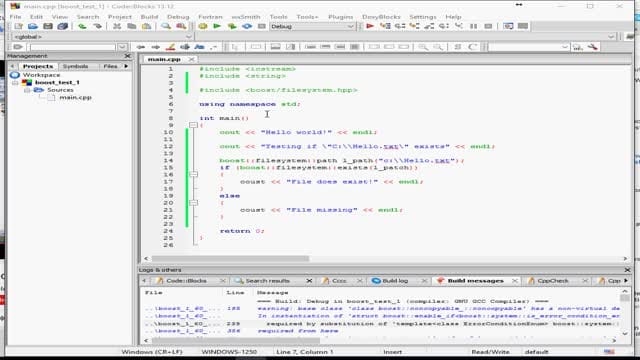Click the Various info debug icon
The width and height of the screenshot is (640, 360).
point(523,26)
